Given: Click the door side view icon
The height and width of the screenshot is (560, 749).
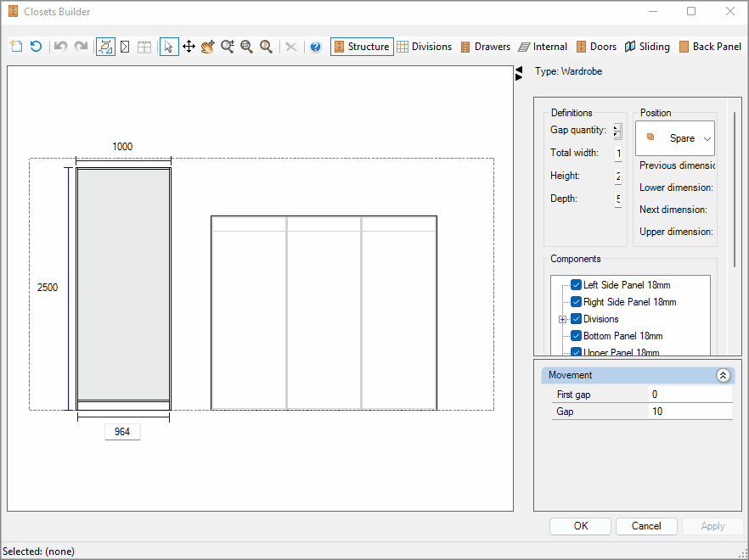Looking at the screenshot, I should [125, 47].
